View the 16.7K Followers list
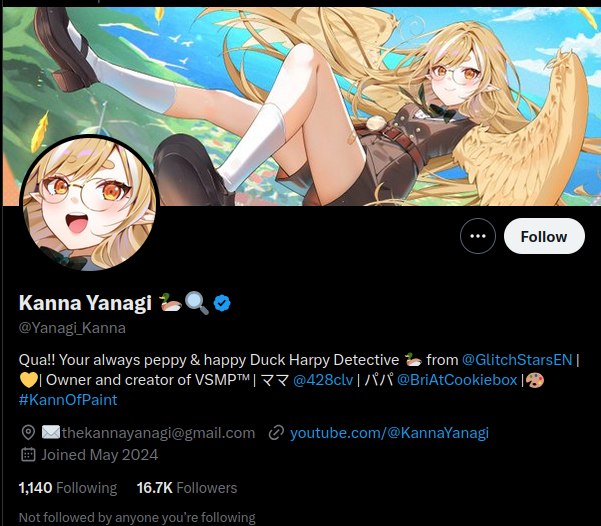Image resolution: width=601 pixels, height=526 pixels. [187, 488]
